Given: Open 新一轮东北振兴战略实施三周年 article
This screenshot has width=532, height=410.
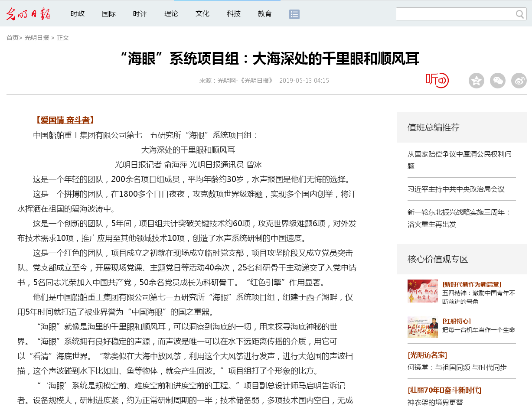Looking at the screenshot, I should click(x=460, y=218).
